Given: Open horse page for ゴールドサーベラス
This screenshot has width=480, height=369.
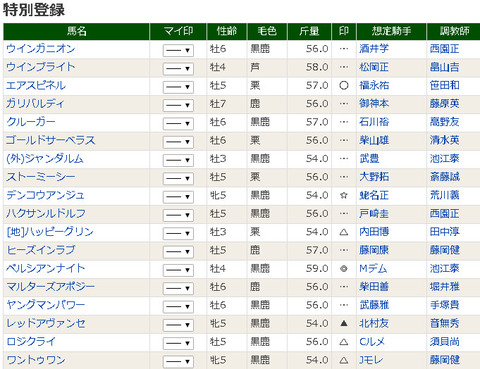Looking at the screenshot, I should pyautogui.click(x=51, y=141).
